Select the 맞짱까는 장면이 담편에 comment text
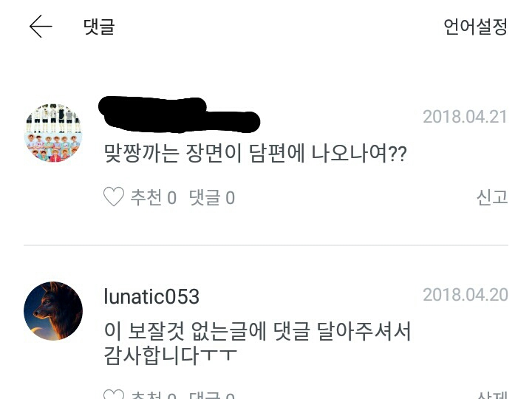 pos(255,154)
